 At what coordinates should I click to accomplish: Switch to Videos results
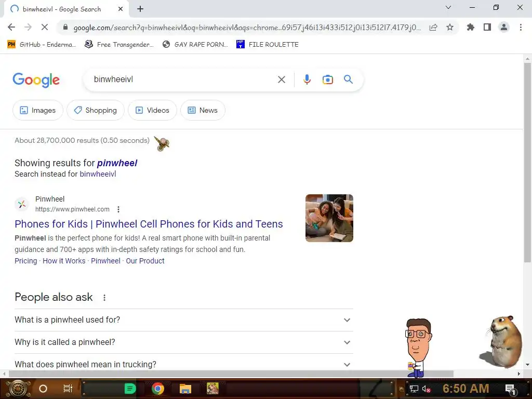152,110
